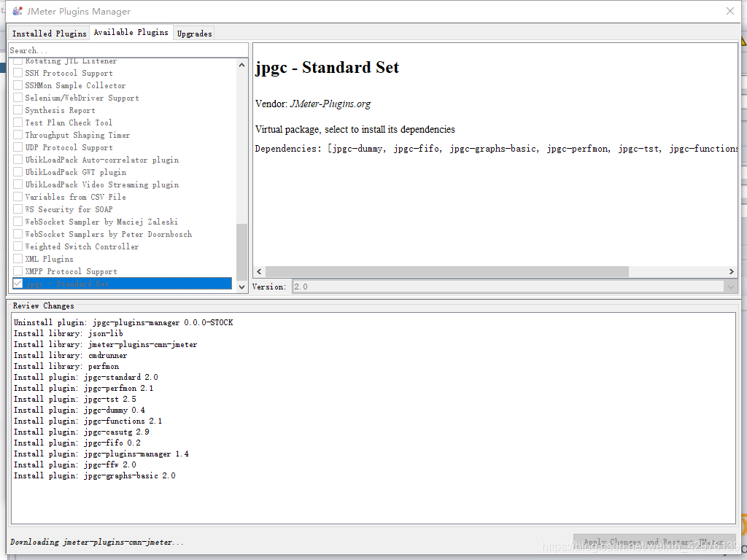Click the Apply Changes and Restart JMeter button

654,542
